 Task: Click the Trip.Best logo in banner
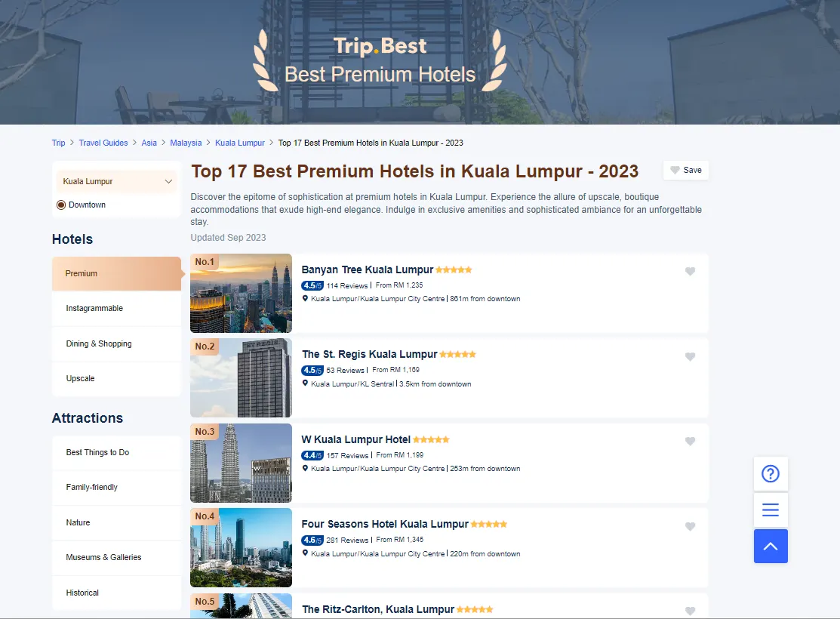(x=380, y=46)
